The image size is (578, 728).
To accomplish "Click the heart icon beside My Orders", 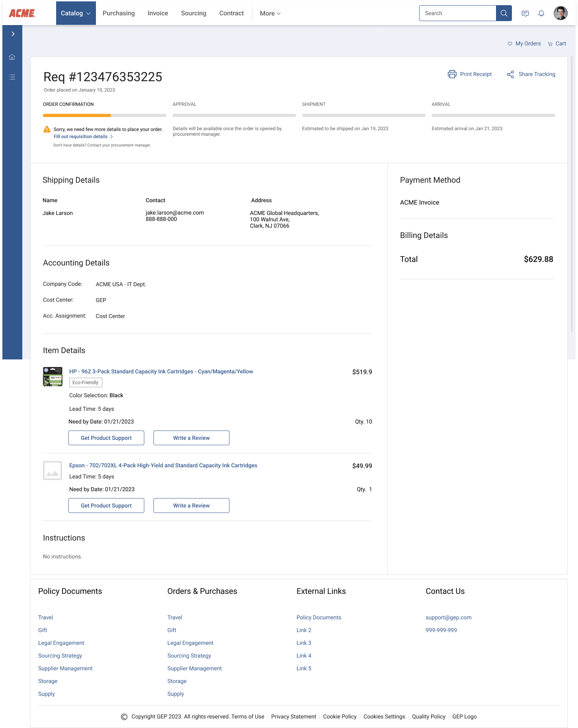I will pos(510,44).
